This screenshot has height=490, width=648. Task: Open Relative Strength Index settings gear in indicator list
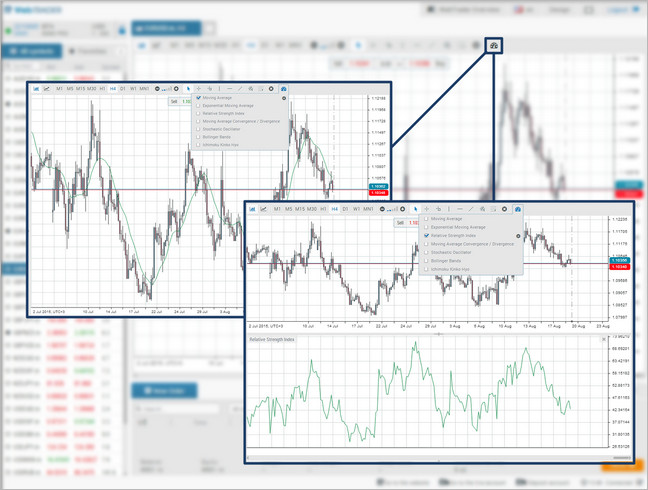click(x=518, y=236)
